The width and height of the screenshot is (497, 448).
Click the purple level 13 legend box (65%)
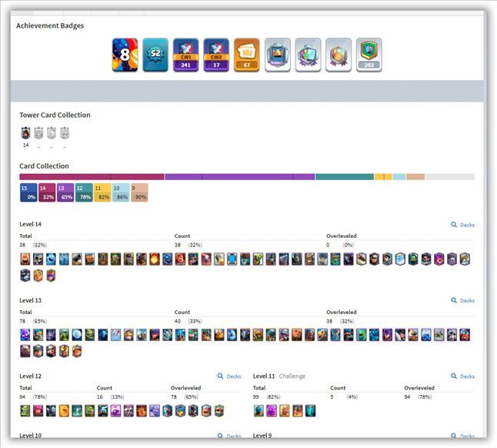click(65, 192)
